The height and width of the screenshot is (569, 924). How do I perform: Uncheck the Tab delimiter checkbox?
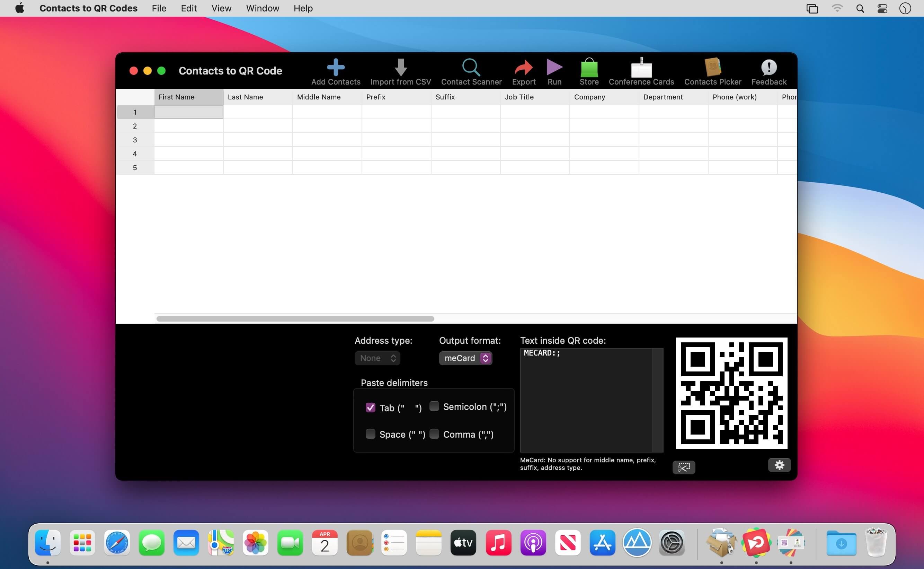pos(371,408)
